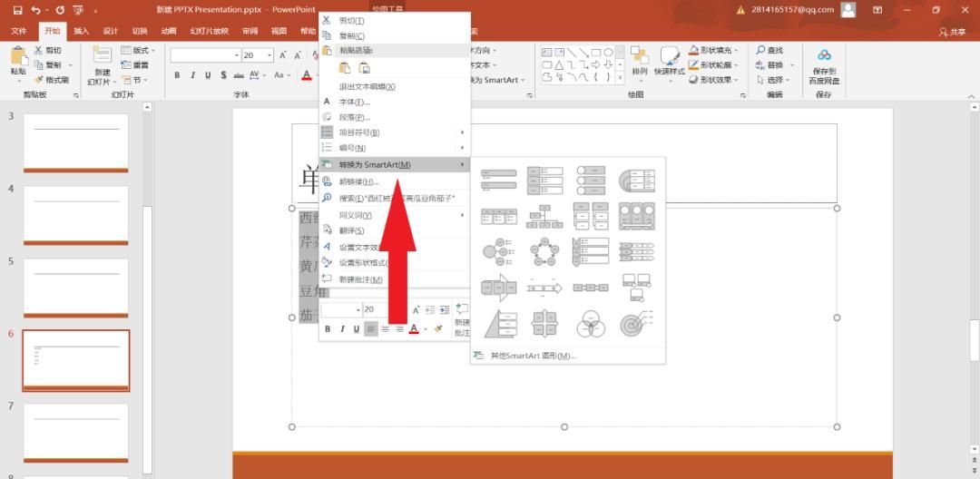The width and height of the screenshot is (980, 479).
Task: Open the File (文件) tab
Action: click(19, 31)
